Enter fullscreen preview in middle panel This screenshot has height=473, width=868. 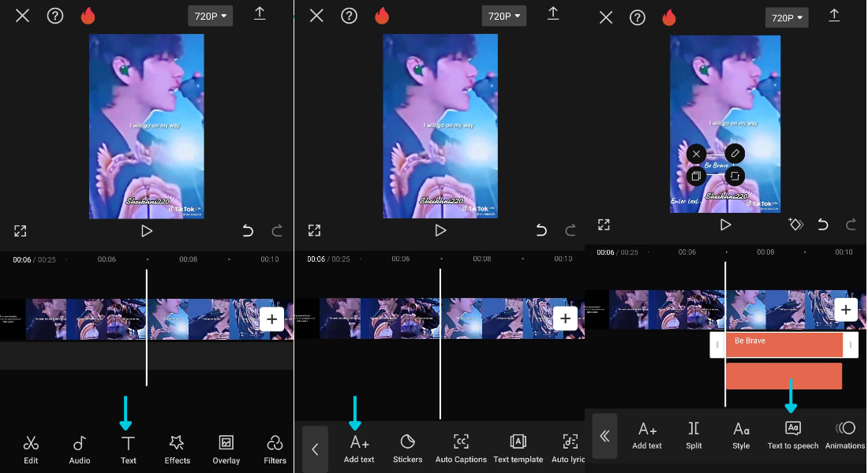[314, 230]
